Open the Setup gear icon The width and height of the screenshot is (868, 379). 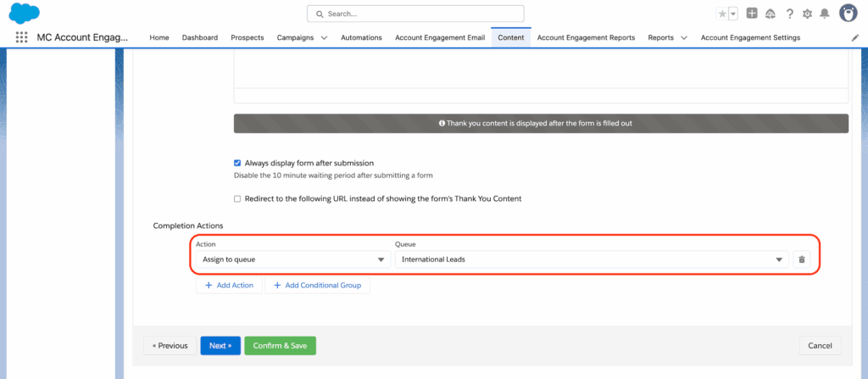pyautogui.click(x=807, y=14)
